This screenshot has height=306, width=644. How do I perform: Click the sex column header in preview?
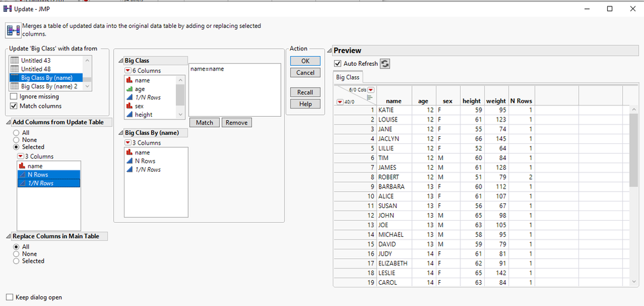coord(447,101)
